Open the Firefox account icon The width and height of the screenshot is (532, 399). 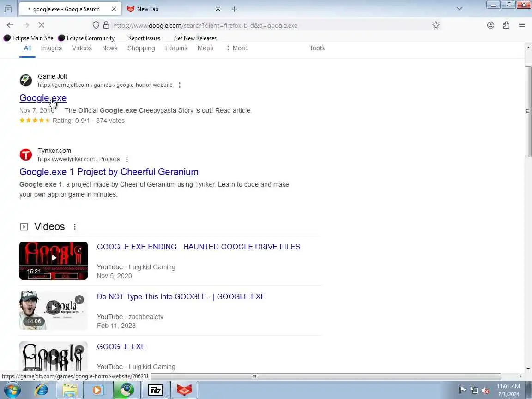tap(490, 25)
